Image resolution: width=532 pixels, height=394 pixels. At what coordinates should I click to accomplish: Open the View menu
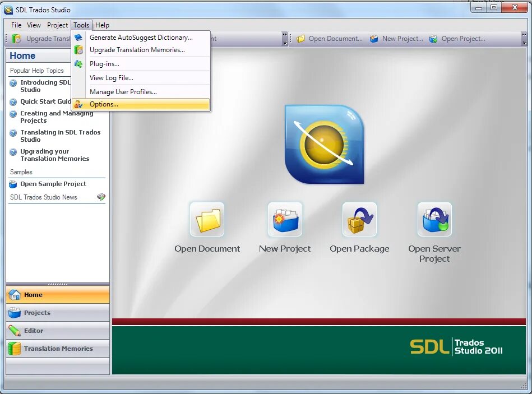(x=34, y=25)
